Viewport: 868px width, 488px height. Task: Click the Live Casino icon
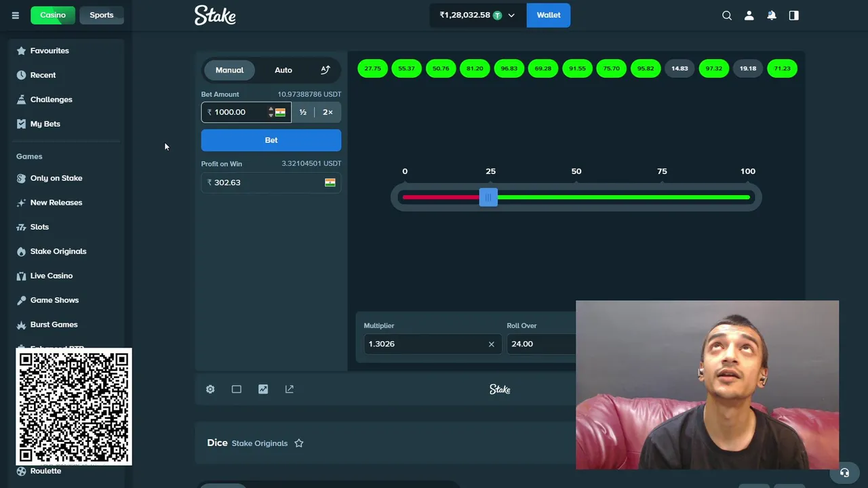point(21,276)
